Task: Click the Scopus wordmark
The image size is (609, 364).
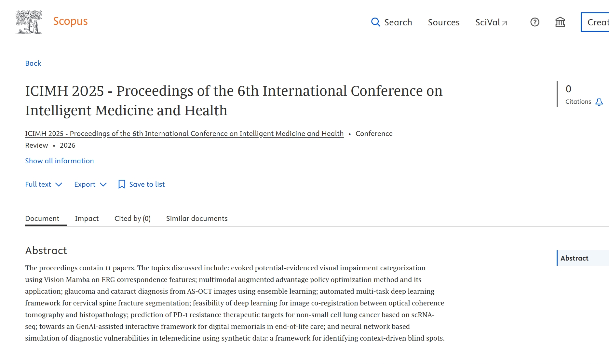Action: (x=70, y=21)
